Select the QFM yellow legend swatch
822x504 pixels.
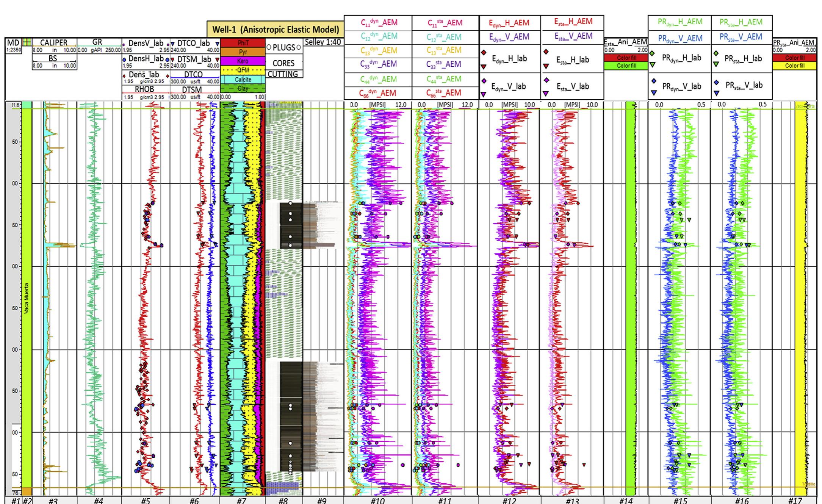pos(243,70)
